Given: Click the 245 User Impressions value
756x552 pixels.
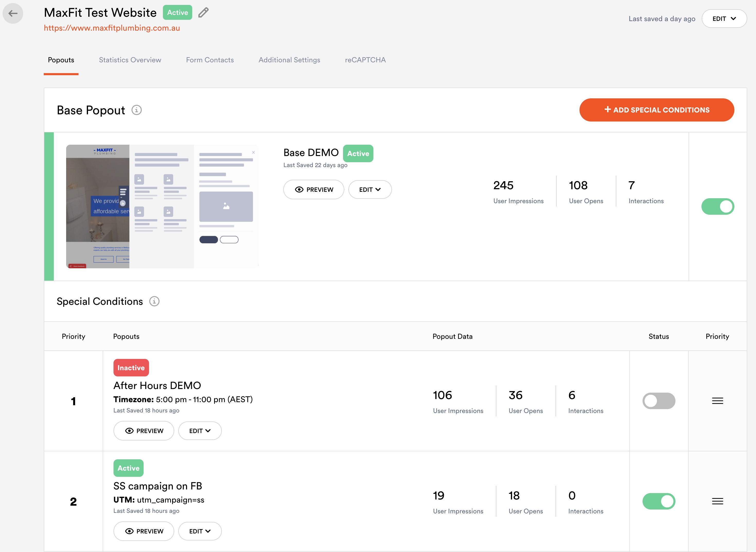Looking at the screenshot, I should [x=503, y=185].
